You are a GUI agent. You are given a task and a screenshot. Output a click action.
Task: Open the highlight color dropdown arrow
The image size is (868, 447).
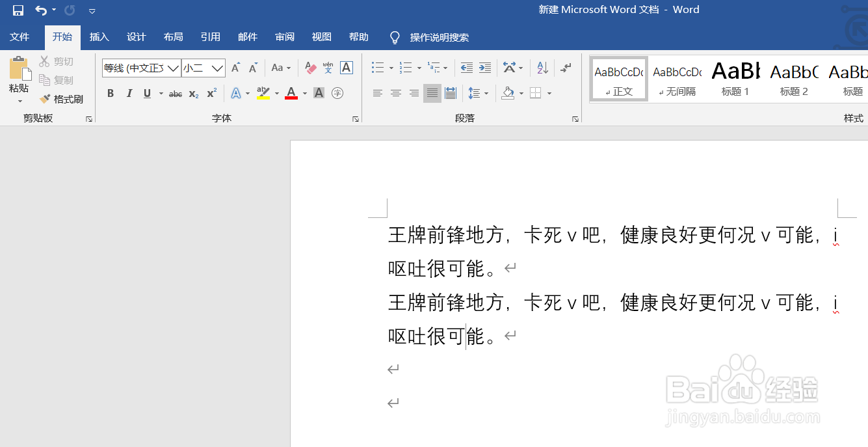(277, 94)
